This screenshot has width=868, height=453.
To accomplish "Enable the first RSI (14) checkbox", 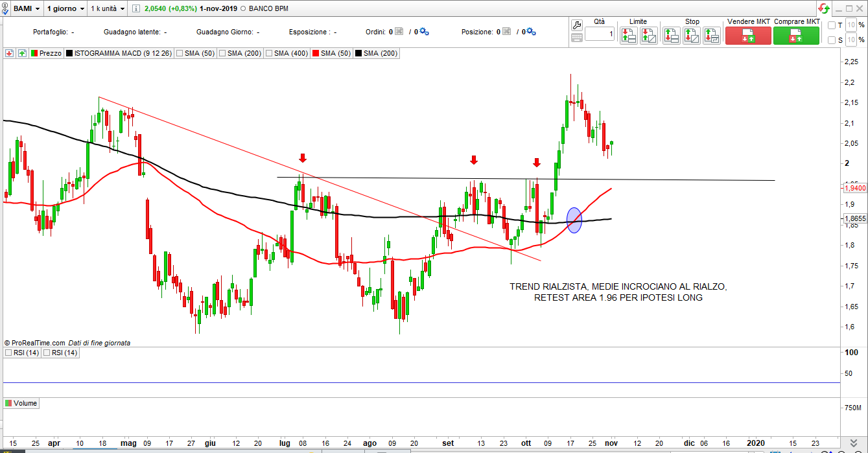I will pyautogui.click(x=8, y=353).
